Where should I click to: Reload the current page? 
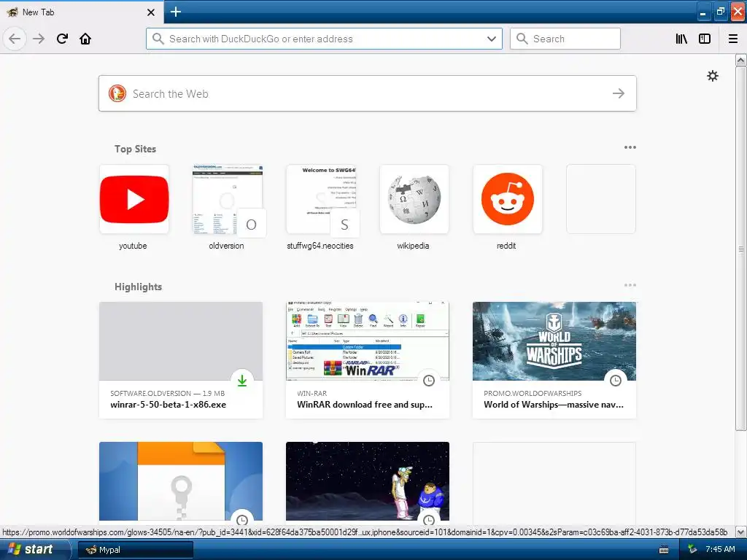tap(62, 39)
